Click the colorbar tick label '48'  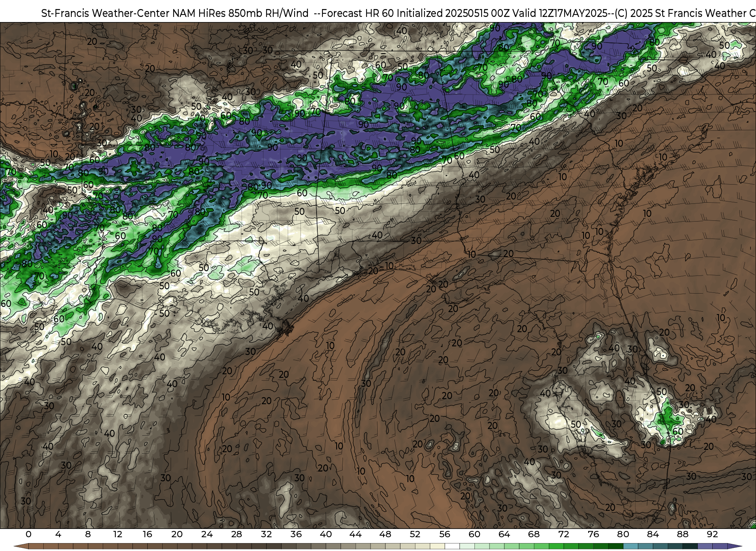[385, 534]
